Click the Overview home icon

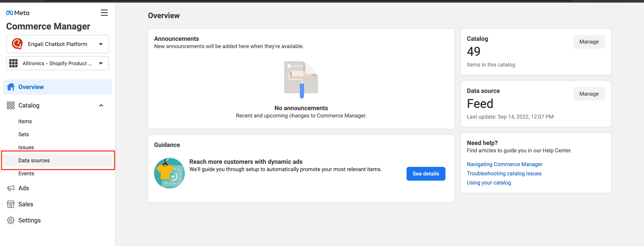11,87
